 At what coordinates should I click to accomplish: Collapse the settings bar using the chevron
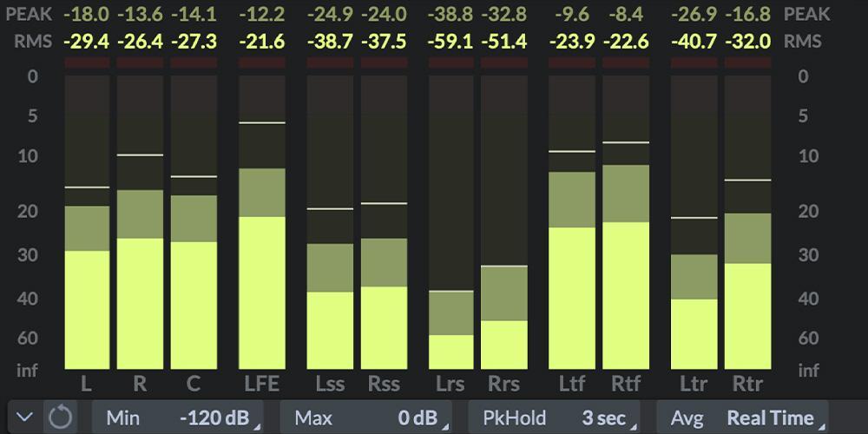(x=25, y=418)
